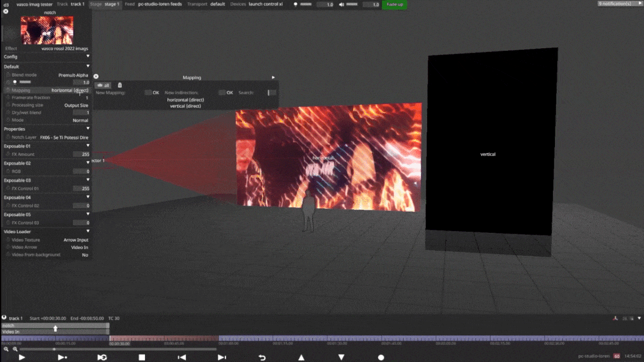This screenshot has width=644, height=362.
Task: Jump to previous section marker
Action: coord(182,357)
